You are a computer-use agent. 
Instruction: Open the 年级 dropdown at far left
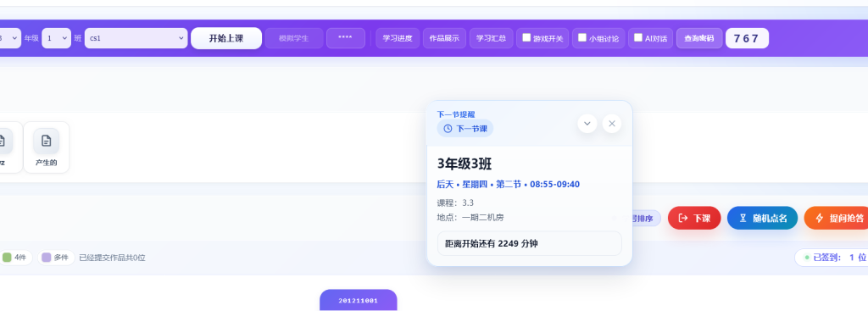(10, 38)
